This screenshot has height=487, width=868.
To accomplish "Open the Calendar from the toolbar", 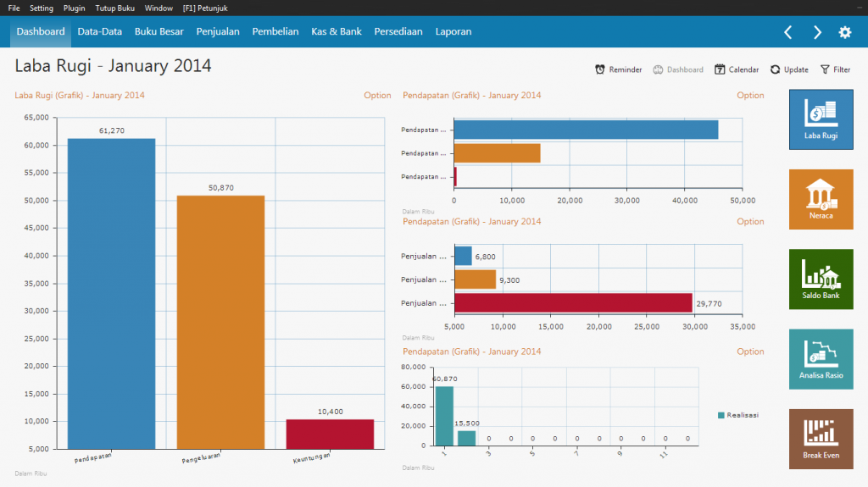I will coord(737,69).
